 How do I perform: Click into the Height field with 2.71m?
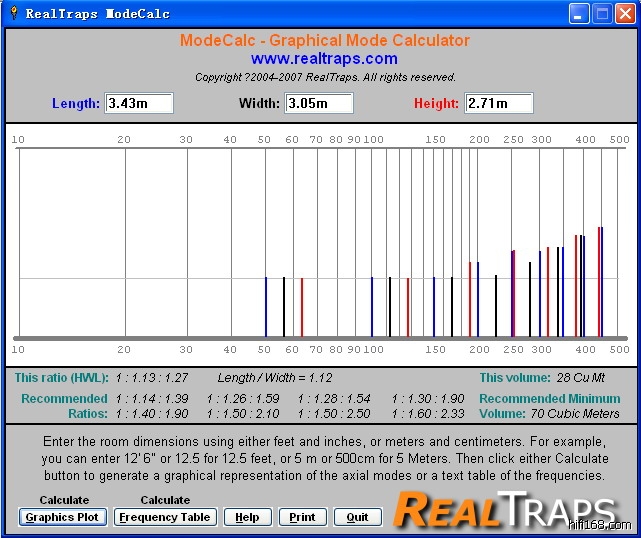pyautogui.click(x=499, y=103)
